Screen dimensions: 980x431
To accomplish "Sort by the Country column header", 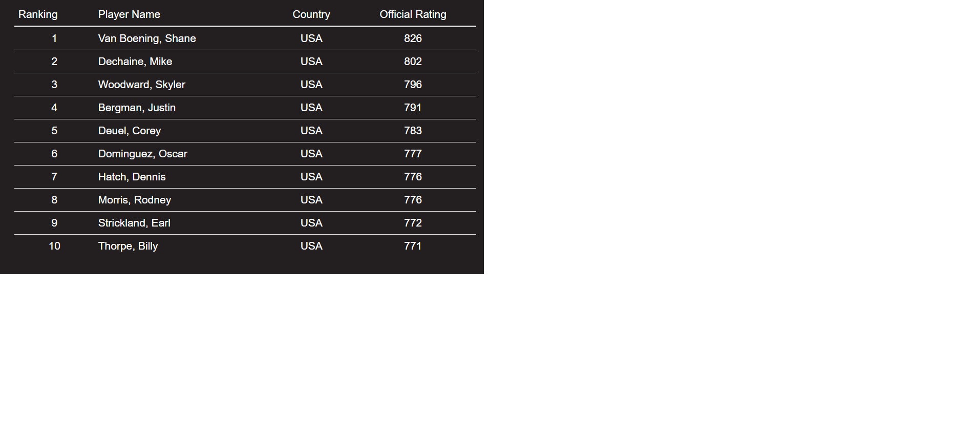I will [x=311, y=14].
